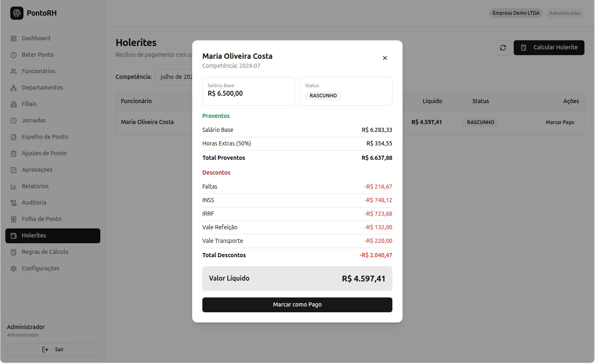Click Marcar Pago in the table row
598x364 pixels.
click(x=560, y=122)
